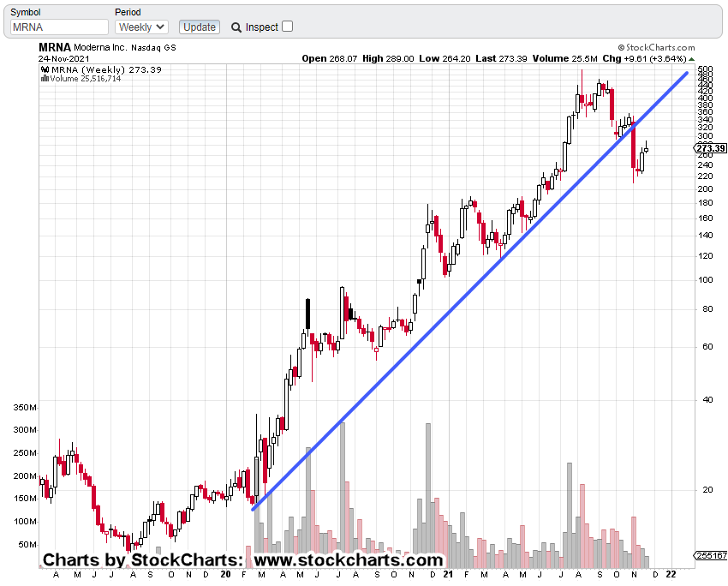Image resolution: width=728 pixels, height=586 pixels.
Task: Click the 255167 volume marker on right axis
Action: [712, 556]
